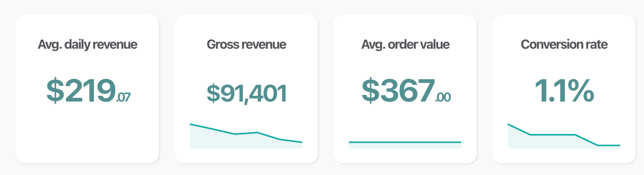Click the Gross revenue card title

tap(246, 45)
